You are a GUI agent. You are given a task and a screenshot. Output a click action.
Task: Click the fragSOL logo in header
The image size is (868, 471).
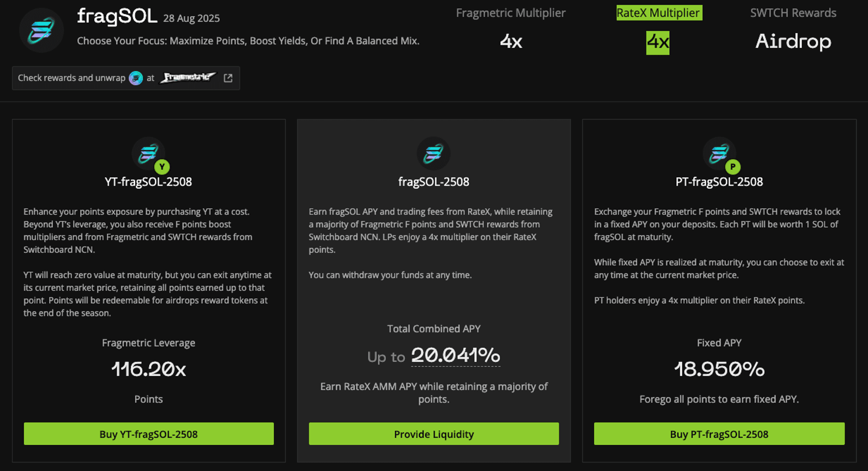[x=41, y=30]
